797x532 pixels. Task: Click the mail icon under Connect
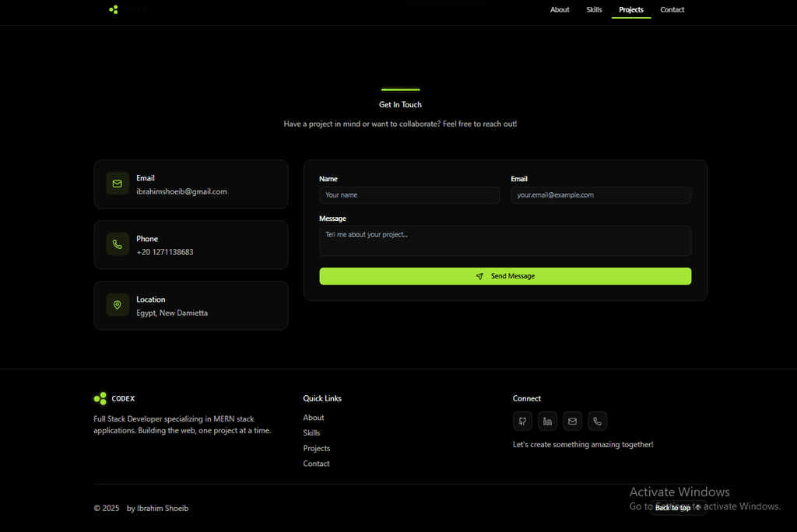[572, 422]
